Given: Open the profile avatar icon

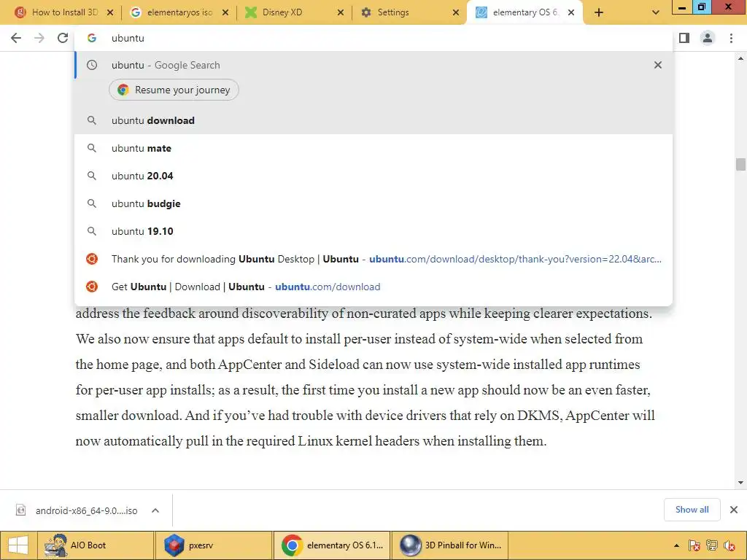Looking at the screenshot, I should 708,38.
